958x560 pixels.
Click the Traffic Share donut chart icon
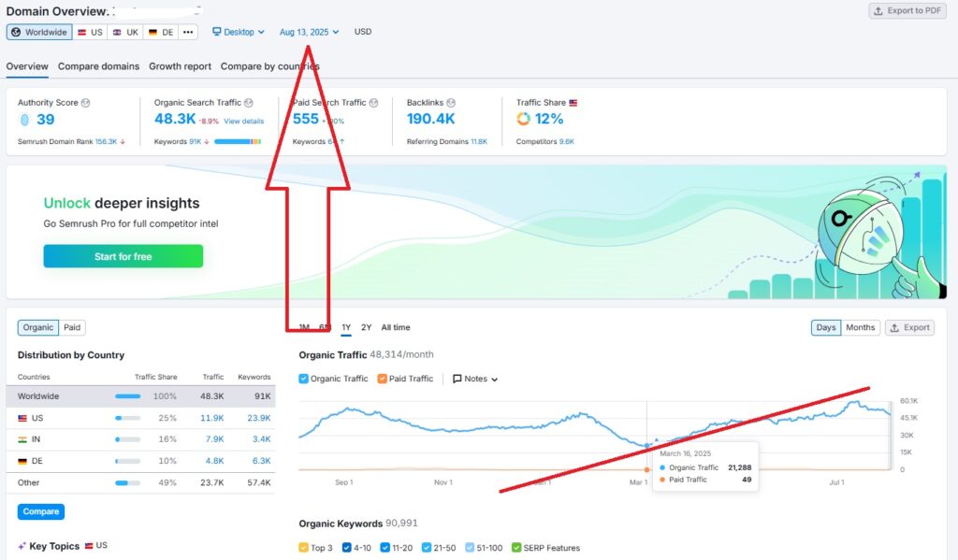coord(523,119)
